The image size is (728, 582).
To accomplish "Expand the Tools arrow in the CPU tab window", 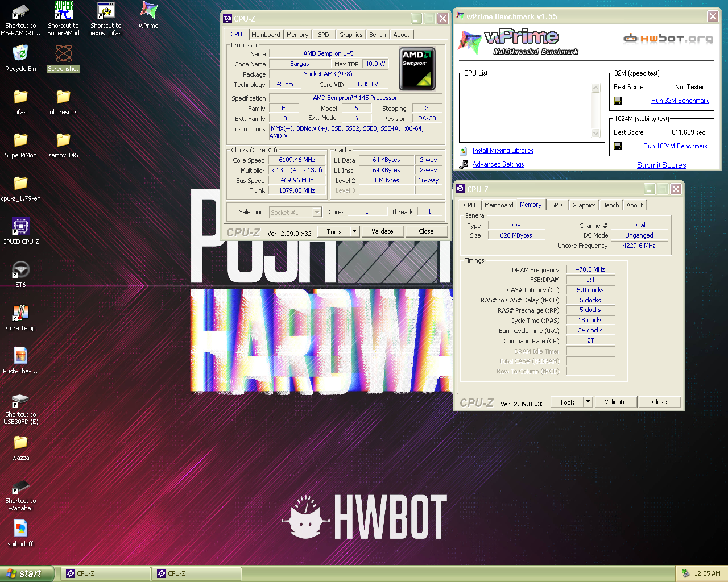I will coord(355,231).
